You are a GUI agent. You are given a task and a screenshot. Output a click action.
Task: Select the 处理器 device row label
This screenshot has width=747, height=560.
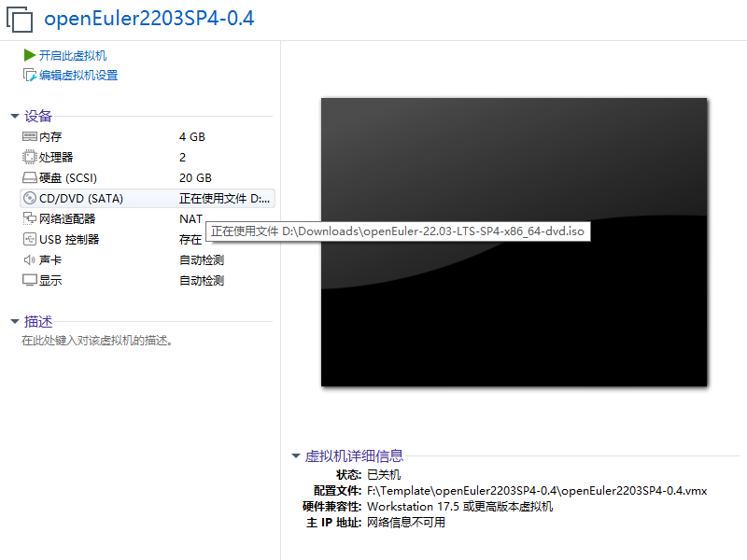coord(56,157)
